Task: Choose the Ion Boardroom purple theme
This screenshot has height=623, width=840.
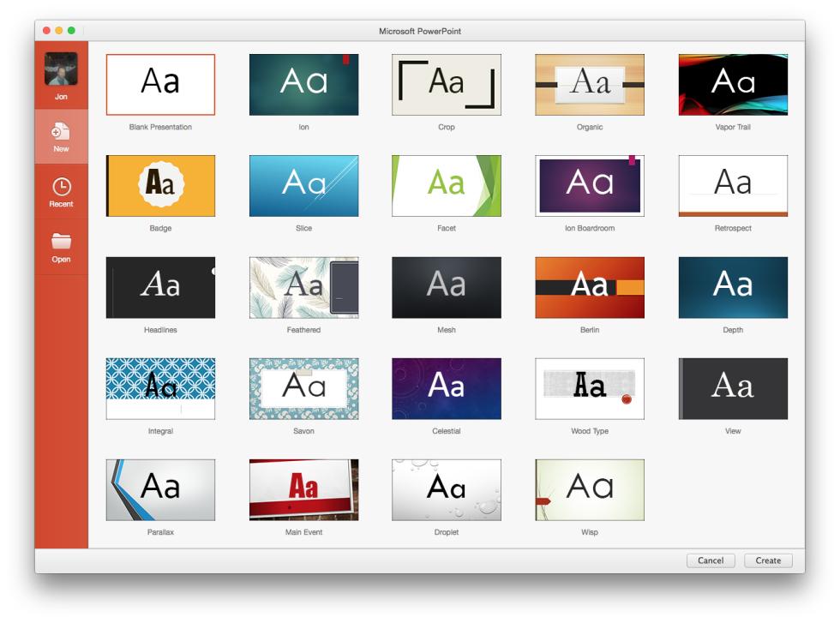Action: (590, 185)
